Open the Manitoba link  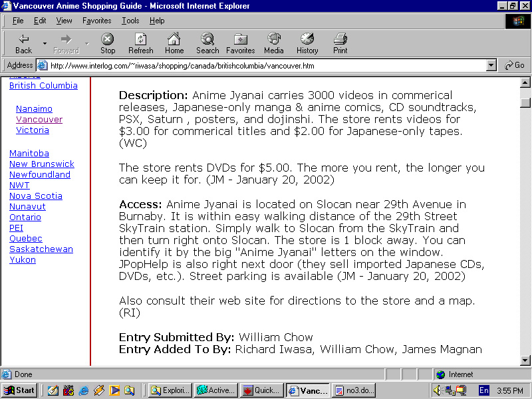(x=29, y=154)
